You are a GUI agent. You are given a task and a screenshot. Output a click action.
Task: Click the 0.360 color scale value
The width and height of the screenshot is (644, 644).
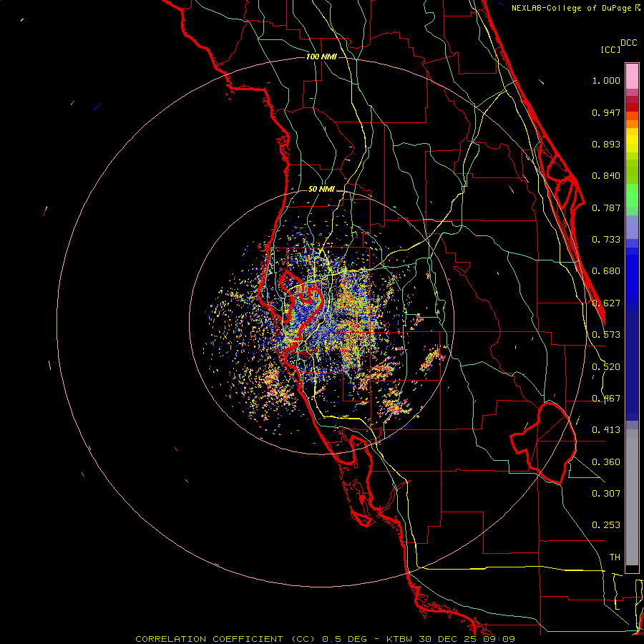click(606, 462)
